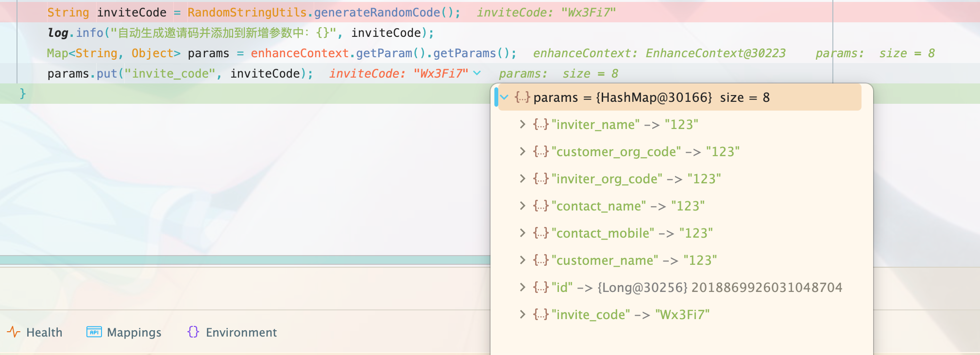The height and width of the screenshot is (355, 980).
Task: Expand the "inviter_org_code" map entry
Action: 523,179
